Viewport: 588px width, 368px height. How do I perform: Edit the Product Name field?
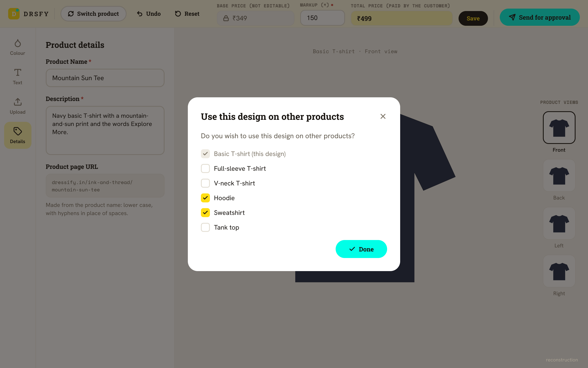pos(105,78)
